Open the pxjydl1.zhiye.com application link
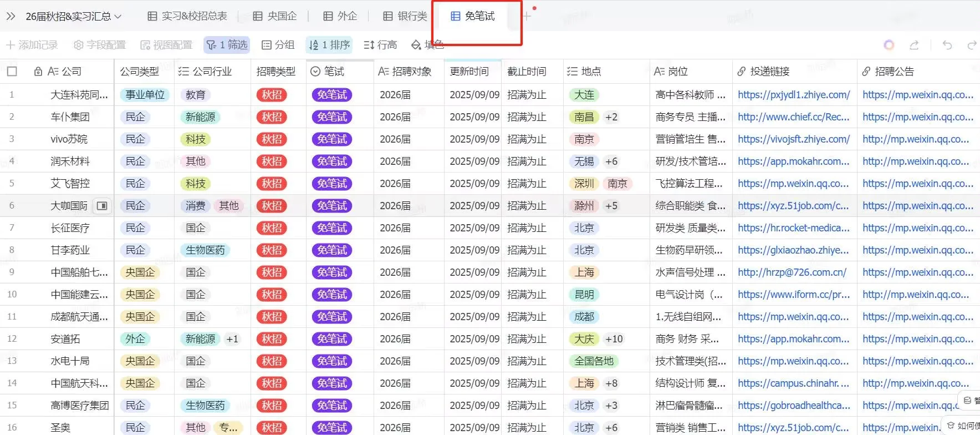Image resolution: width=980 pixels, height=435 pixels. 794,95
